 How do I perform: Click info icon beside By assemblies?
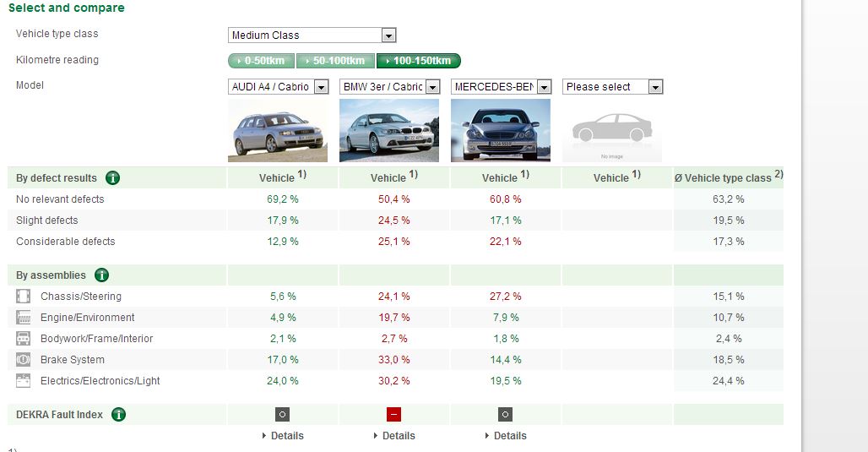click(x=101, y=275)
